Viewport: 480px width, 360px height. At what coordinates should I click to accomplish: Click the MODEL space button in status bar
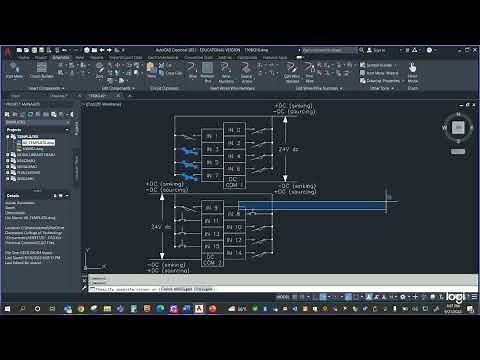tap(283, 297)
